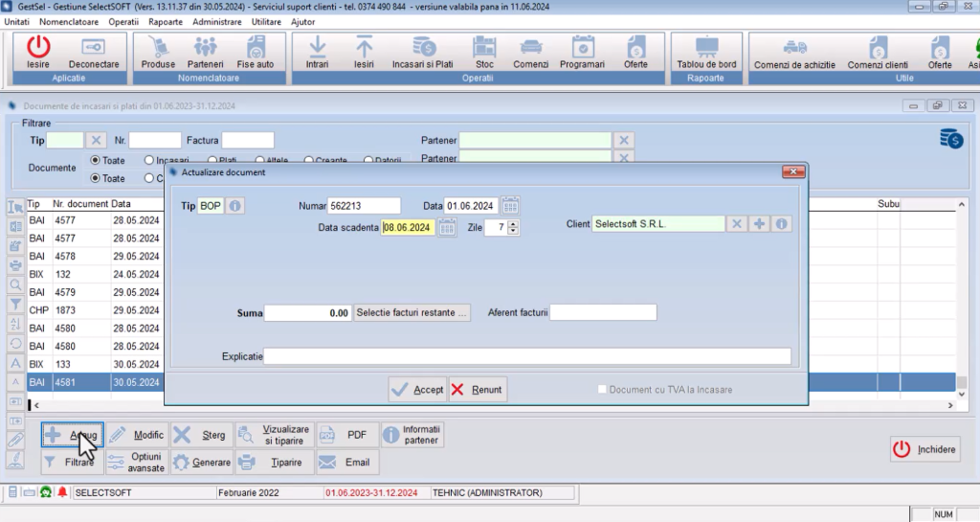The image size is (980, 522).
Task: Open calendar picker for Data field
Action: (510, 206)
